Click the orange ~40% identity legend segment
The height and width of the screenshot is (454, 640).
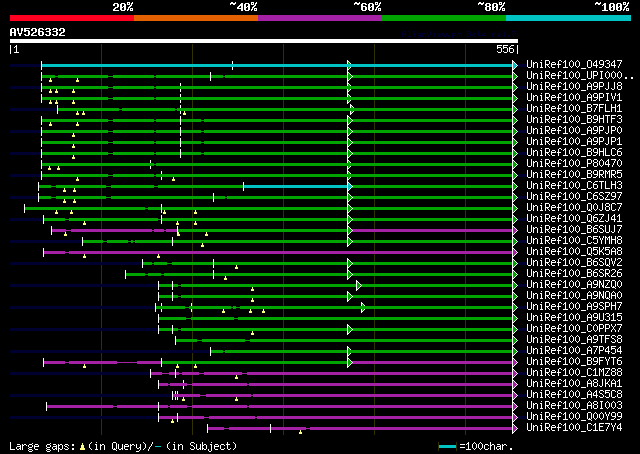[x=196, y=18]
